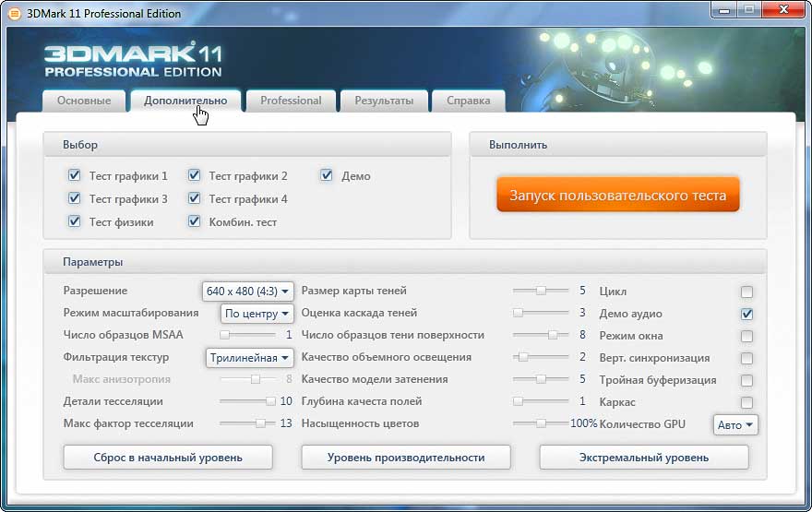This screenshot has width=812, height=512.
Task: Click Экстремальный уровень preset button
Action: (x=644, y=457)
